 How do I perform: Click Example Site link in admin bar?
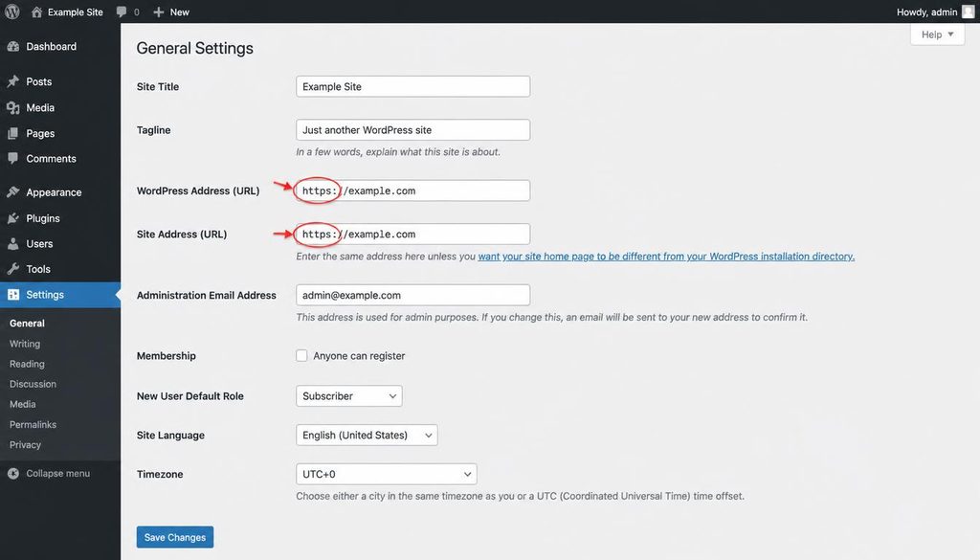75,11
